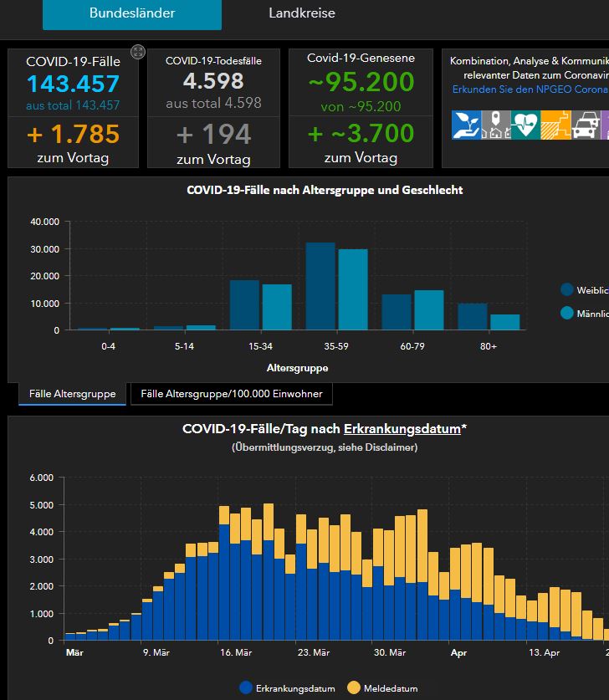Open Fälle Altersgruppe/100.000 Einwohner tab
609x700 pixels.
pyautogui.click(x=231, y=394)
